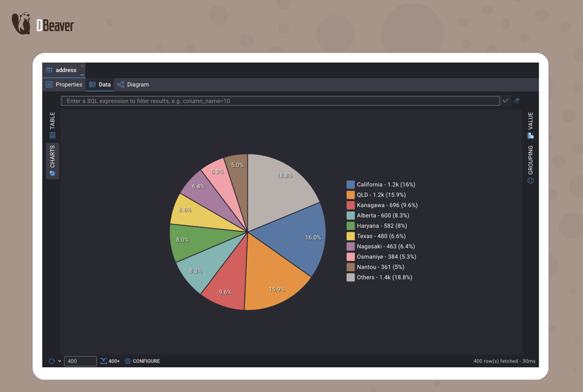
Task: Click the row count field showing 400
Action: tap(80, 361)
